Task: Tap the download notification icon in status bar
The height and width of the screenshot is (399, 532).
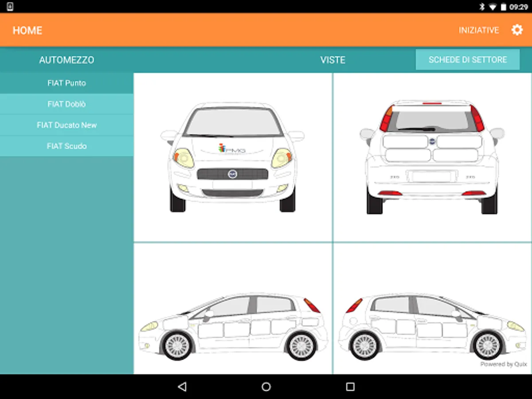Action: pyautogui.click(x=10, y=7)
